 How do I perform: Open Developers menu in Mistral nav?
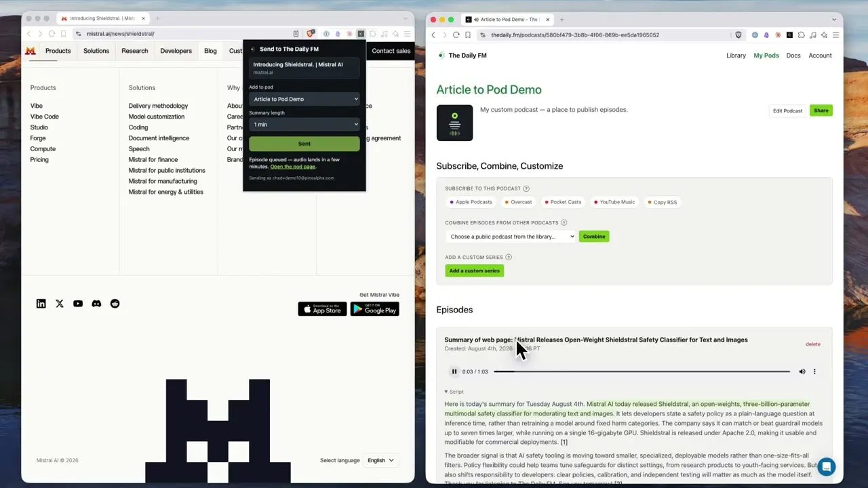point(176,51)
